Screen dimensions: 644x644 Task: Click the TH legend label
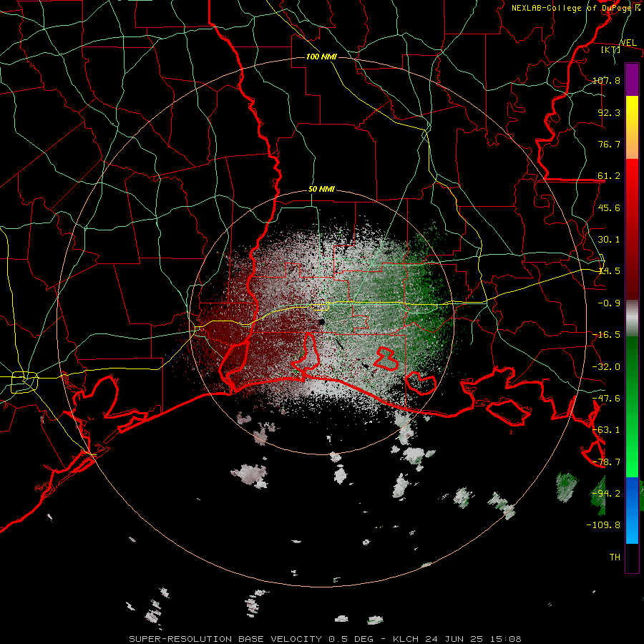point(615,557)
